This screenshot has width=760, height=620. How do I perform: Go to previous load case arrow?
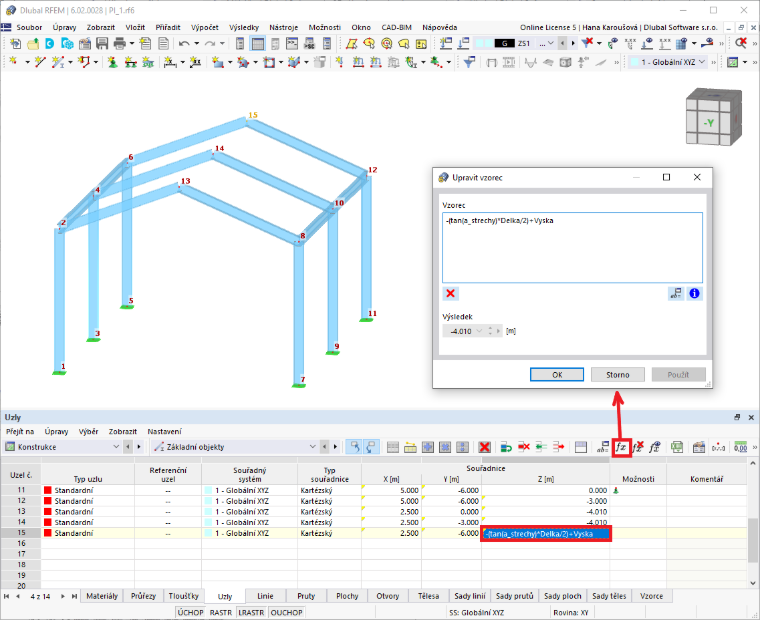pos(562,44)
